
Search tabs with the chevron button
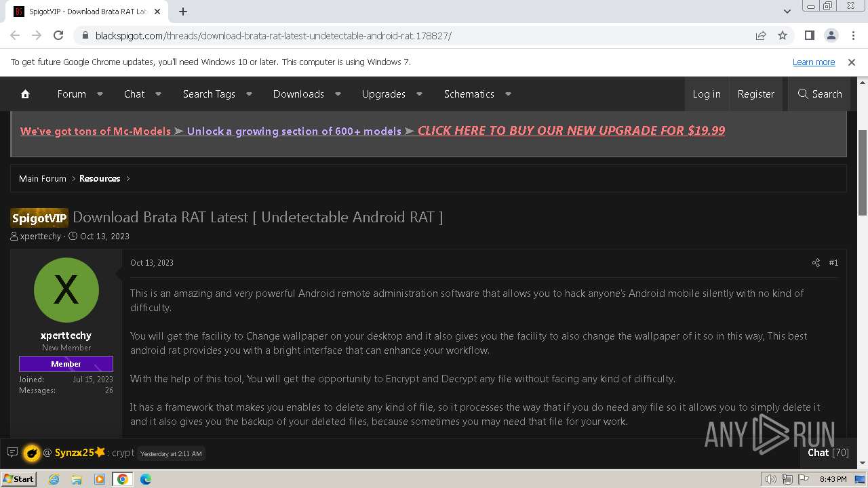(x=787, y=12)
